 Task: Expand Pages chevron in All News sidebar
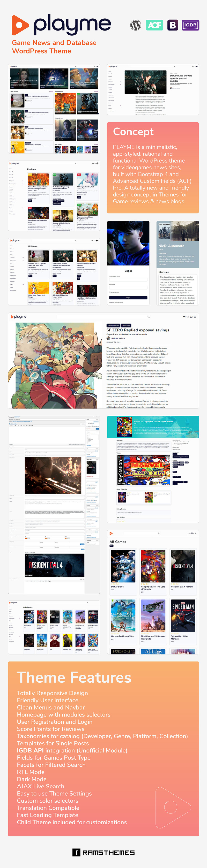(x=23, y=284)
